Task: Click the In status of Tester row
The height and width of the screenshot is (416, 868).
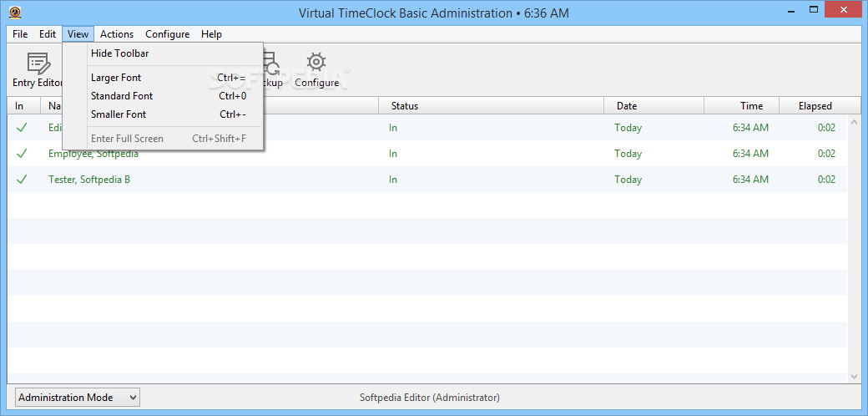Action: 392,180
